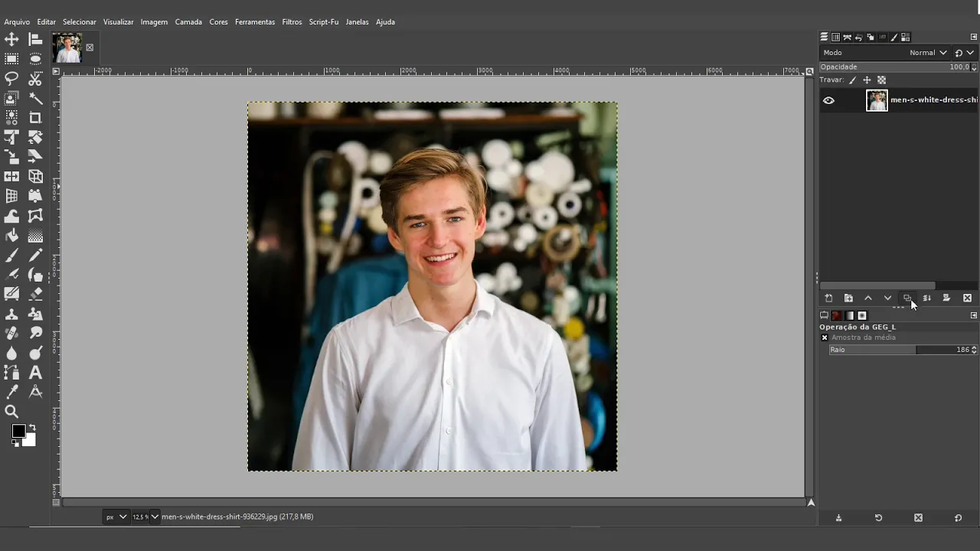The image size is (980, 551).
Task: Select the Foreground Select tool
Action: 11,99
